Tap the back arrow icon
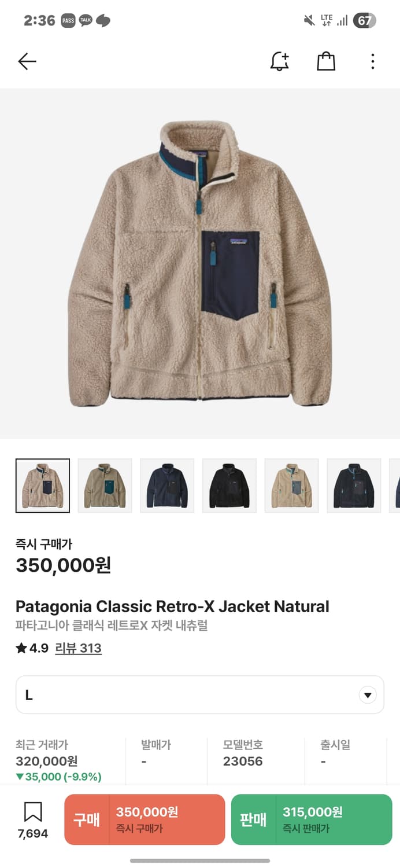 point(27,61)
